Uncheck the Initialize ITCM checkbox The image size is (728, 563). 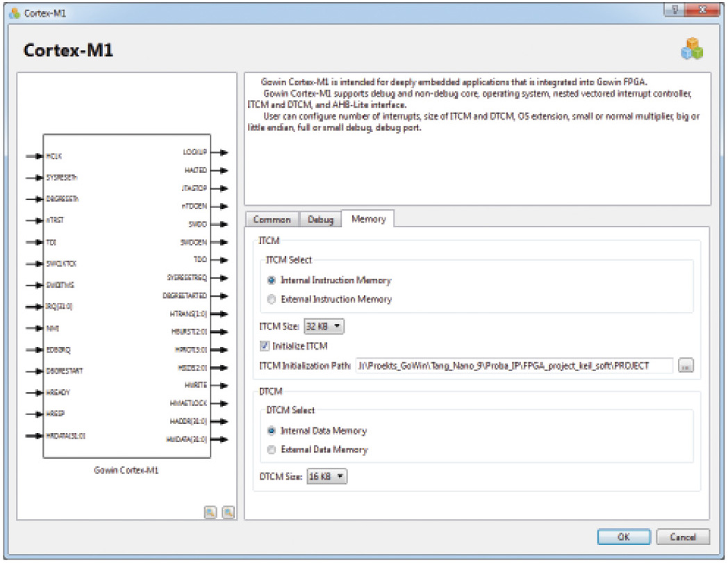click(263, 345)
